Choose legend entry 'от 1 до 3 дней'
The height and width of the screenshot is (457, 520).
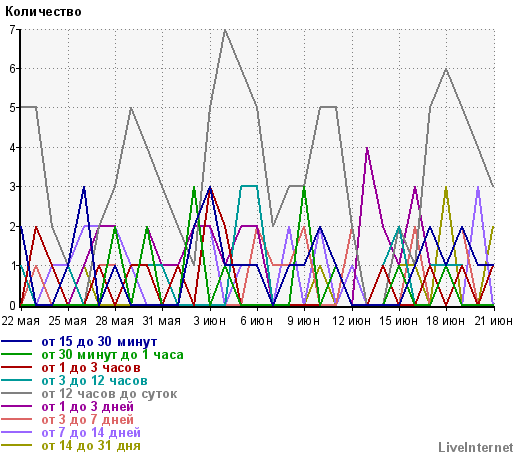click(87, 407)
